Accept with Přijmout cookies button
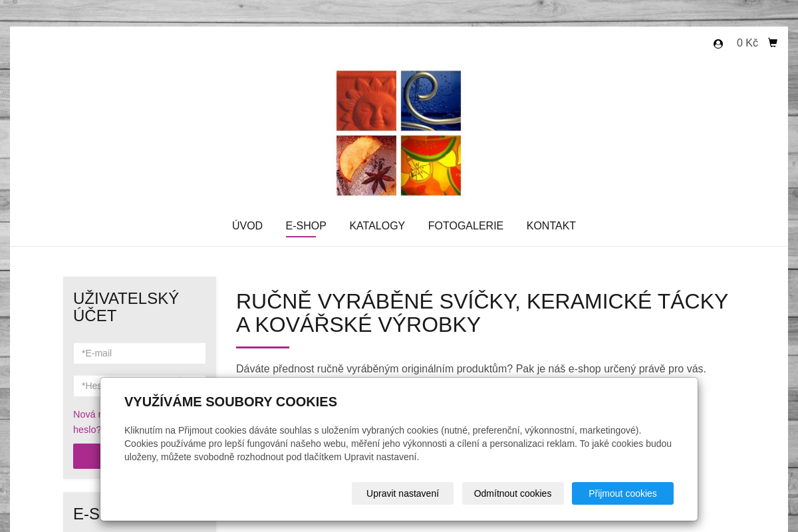Screen dimensions: 798x532 click(622, 493)
